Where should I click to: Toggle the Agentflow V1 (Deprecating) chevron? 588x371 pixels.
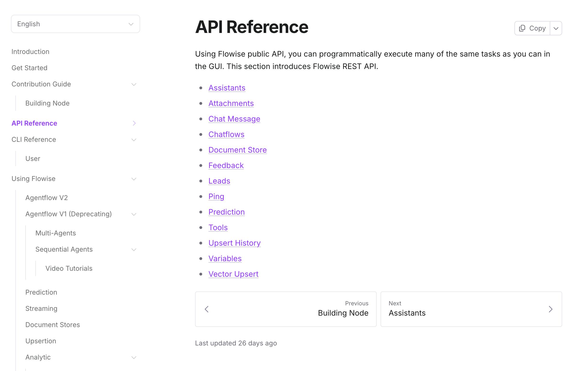tap(134, 214)
